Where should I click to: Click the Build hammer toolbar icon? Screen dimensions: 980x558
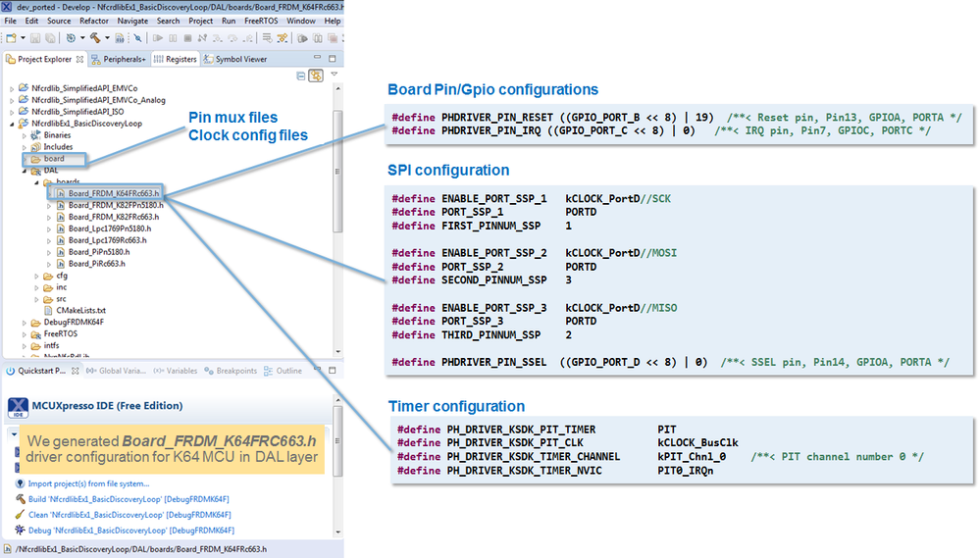pyautogui.click(x=95, y=38)
